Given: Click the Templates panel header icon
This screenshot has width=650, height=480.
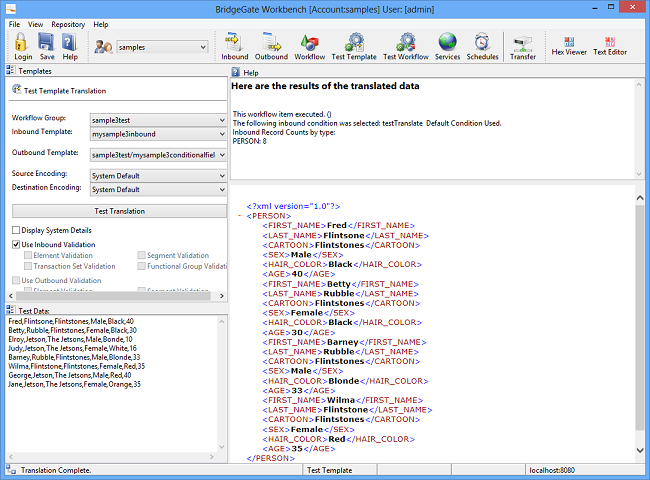Looking at the screenshot, I should [11, 70].
